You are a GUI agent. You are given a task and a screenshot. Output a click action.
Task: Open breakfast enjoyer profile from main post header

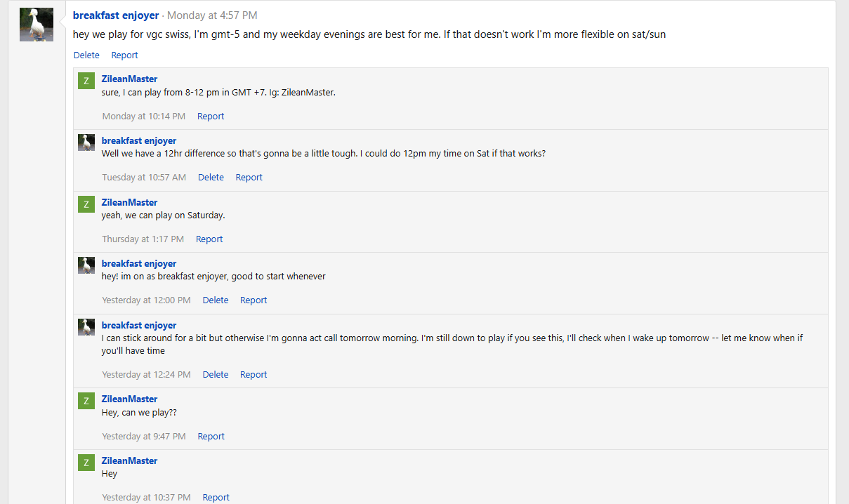[116, 15]
